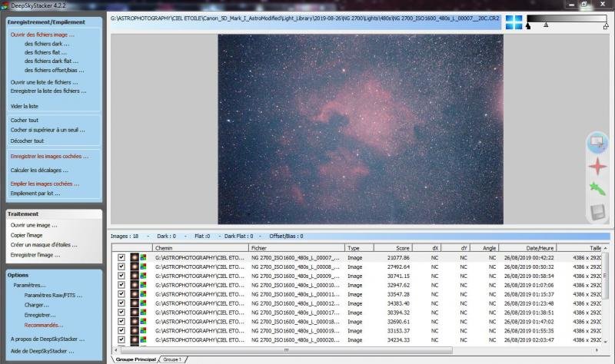This screenshot has height=364, width=615.
Task: Sort the list by the Chemin column
Action: point(201,248)
